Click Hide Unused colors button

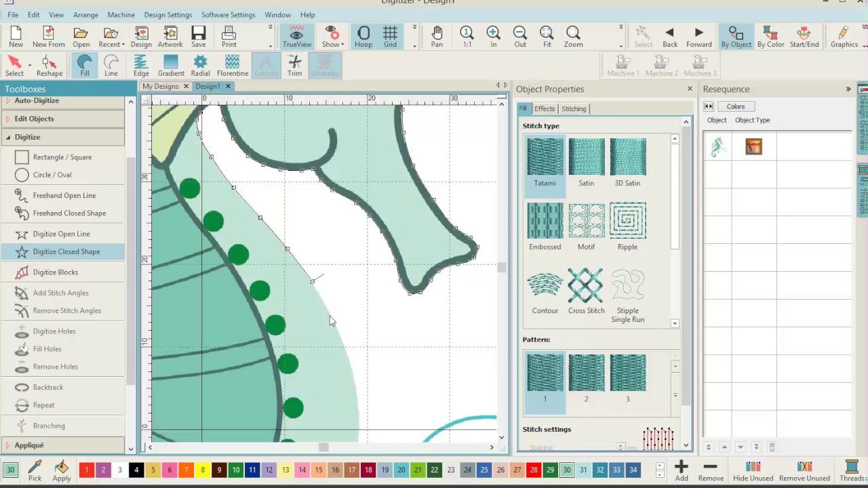click(x=753, y=471)
